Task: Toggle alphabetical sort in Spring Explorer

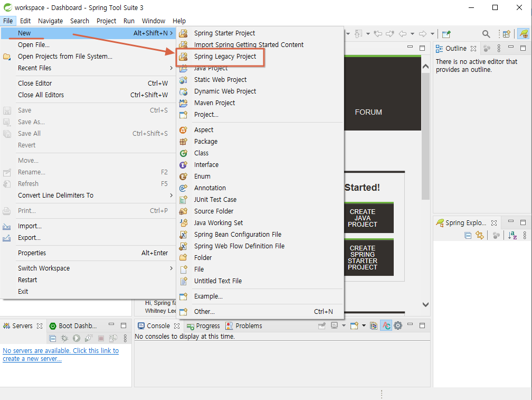Action: click(512, 235)
